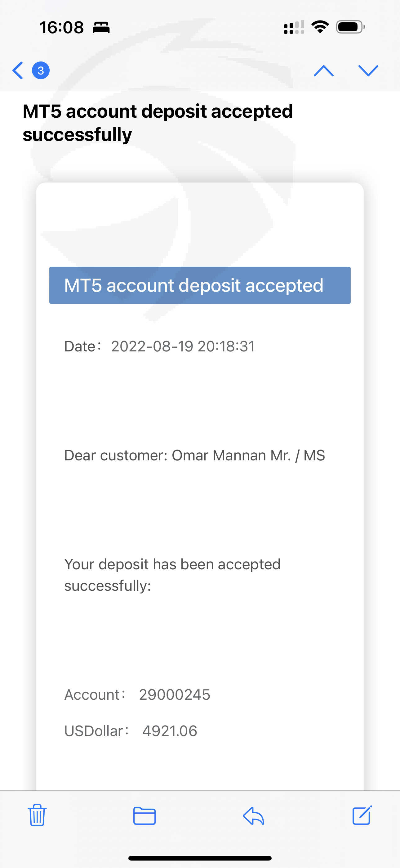The height and width of the screenshot is (868, 400).
Task: Go to next message with down arrow
Action: click(x=368, y=71)
